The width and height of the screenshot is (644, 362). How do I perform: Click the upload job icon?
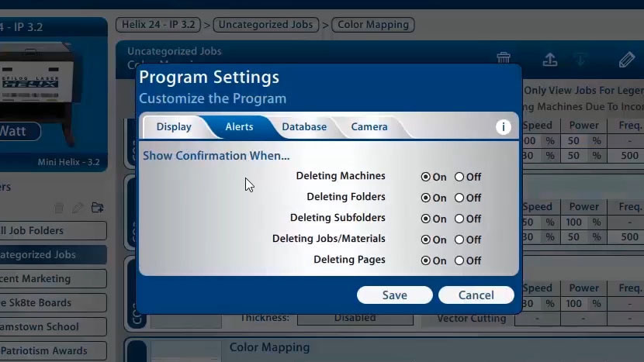click(x=549, y=60)
